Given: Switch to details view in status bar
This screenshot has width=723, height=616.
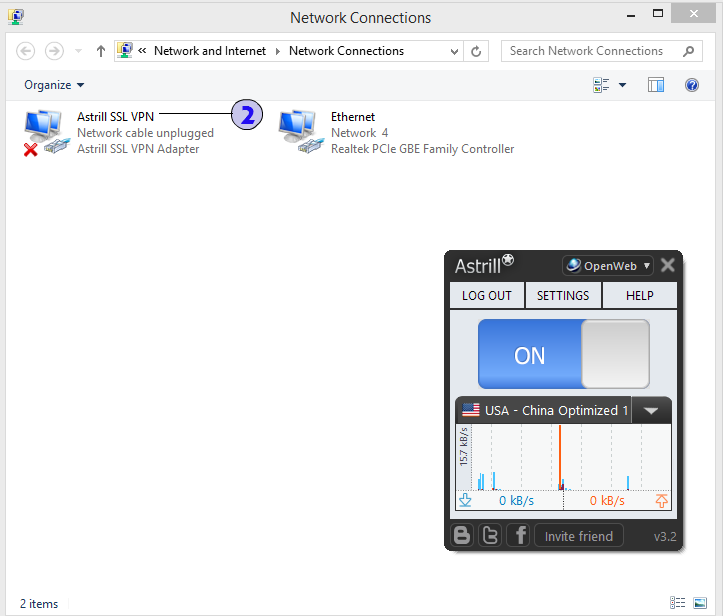Looking at the screenshot, I should (677, 603).
